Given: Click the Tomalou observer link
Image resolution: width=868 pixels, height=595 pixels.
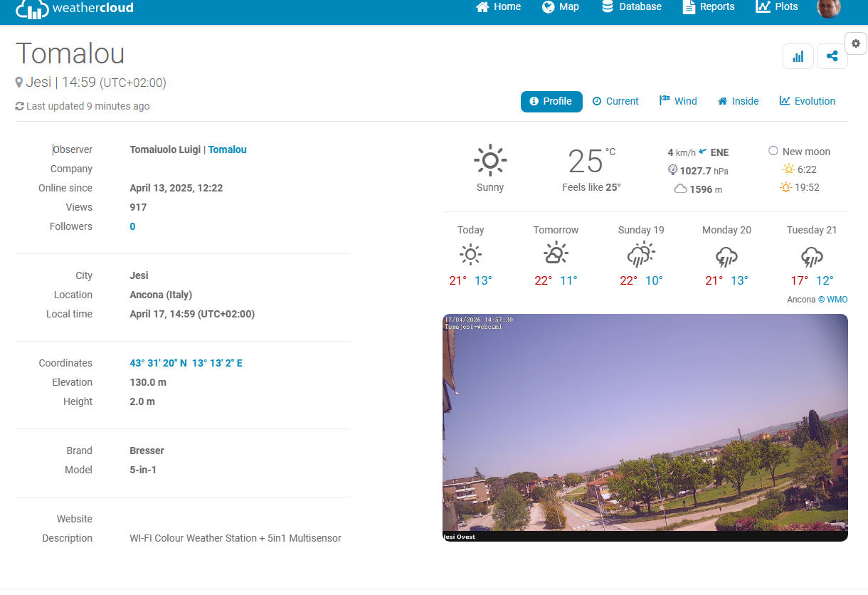Looking at the screenshot, I should click(x=227, y=149).
